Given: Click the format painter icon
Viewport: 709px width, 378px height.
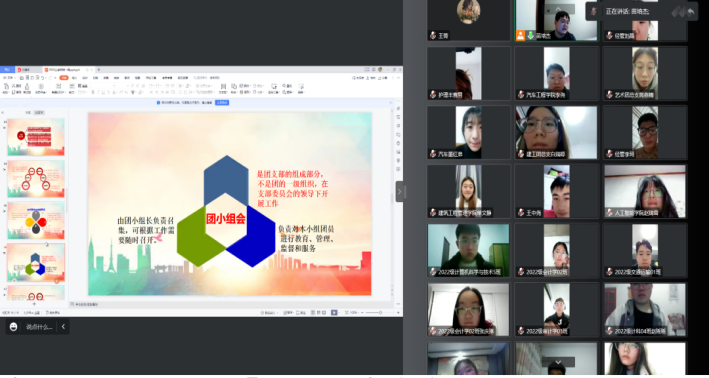Looking at the screenshot, I should point(27,86).
